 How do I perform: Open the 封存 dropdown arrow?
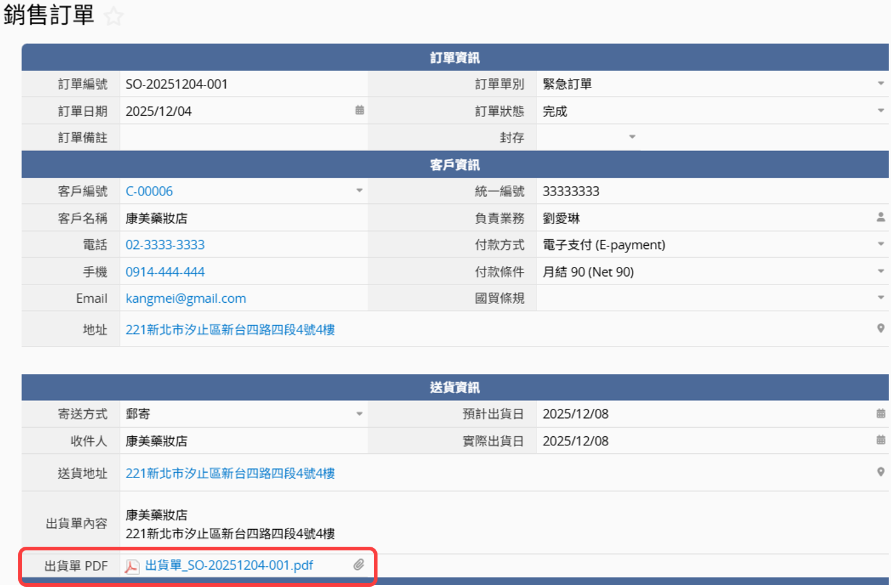[632, 137]
